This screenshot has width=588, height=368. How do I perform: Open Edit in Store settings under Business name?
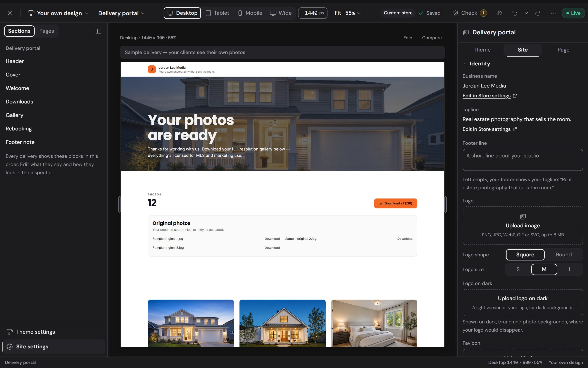(490, 96)
